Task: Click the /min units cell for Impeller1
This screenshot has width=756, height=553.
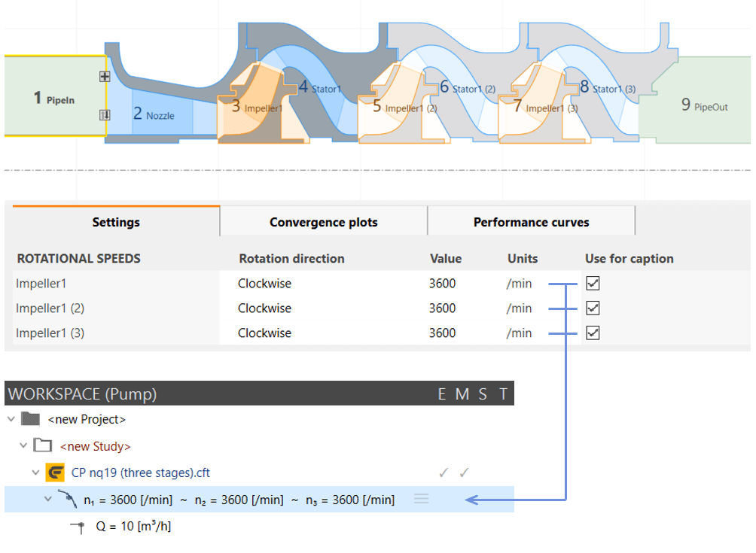Action: 519,284
